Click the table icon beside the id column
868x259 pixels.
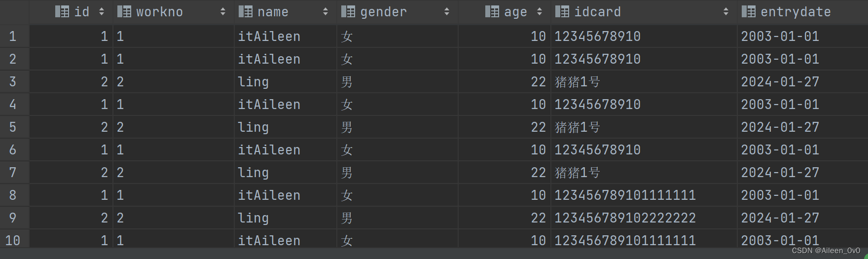coord(62,12)
